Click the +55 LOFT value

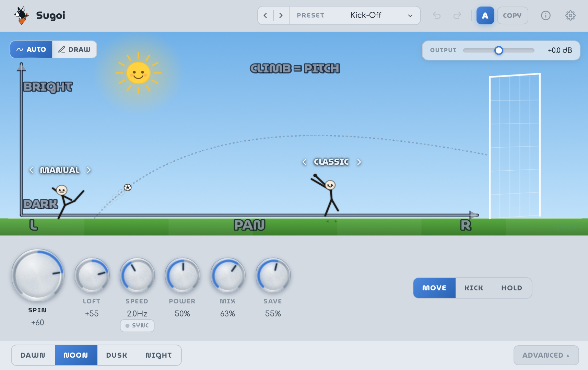(x=92, y=314)
